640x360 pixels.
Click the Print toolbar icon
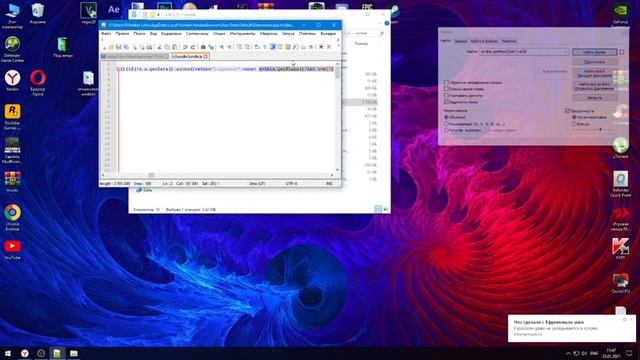tap(150, 47)
